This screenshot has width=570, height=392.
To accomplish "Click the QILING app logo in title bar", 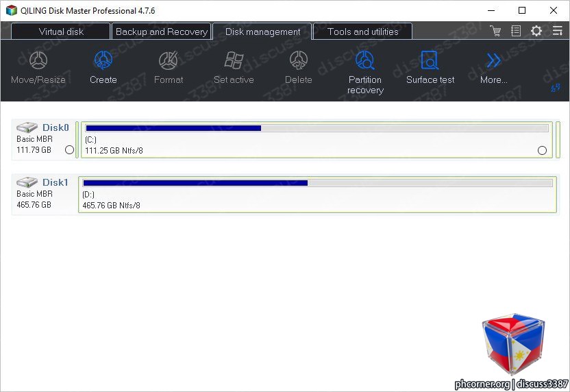I will (11, 10).
